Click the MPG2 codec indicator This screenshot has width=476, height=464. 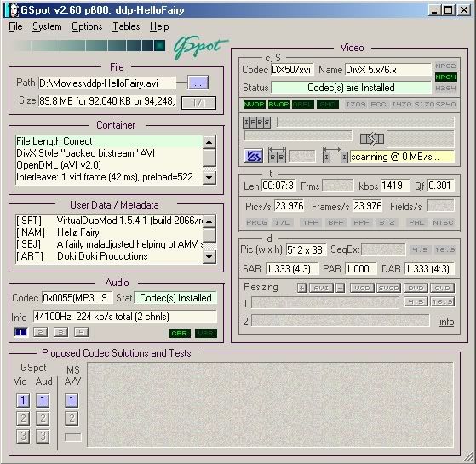click(445, 66)
